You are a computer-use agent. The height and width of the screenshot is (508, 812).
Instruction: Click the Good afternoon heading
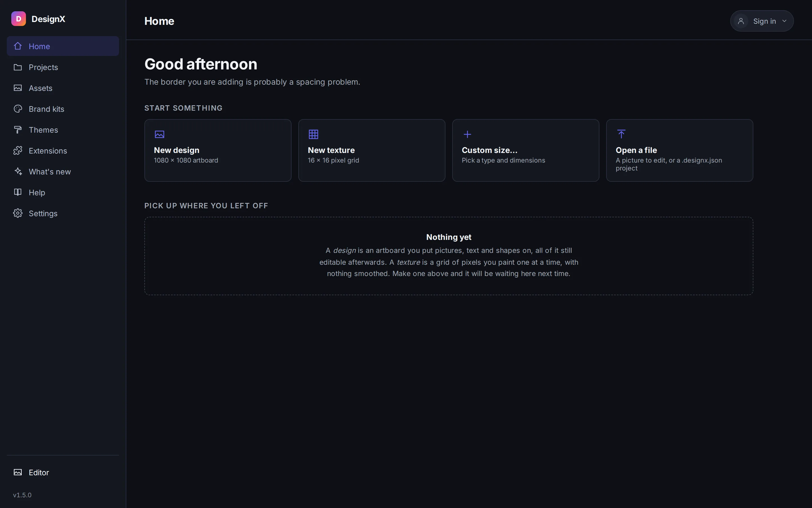201,64
